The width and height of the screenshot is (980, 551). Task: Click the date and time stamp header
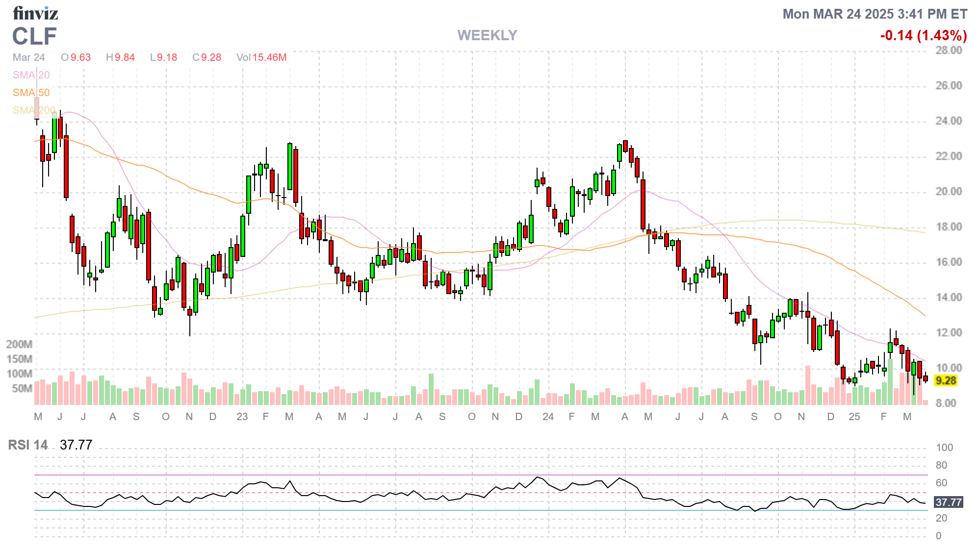[875, 14]
